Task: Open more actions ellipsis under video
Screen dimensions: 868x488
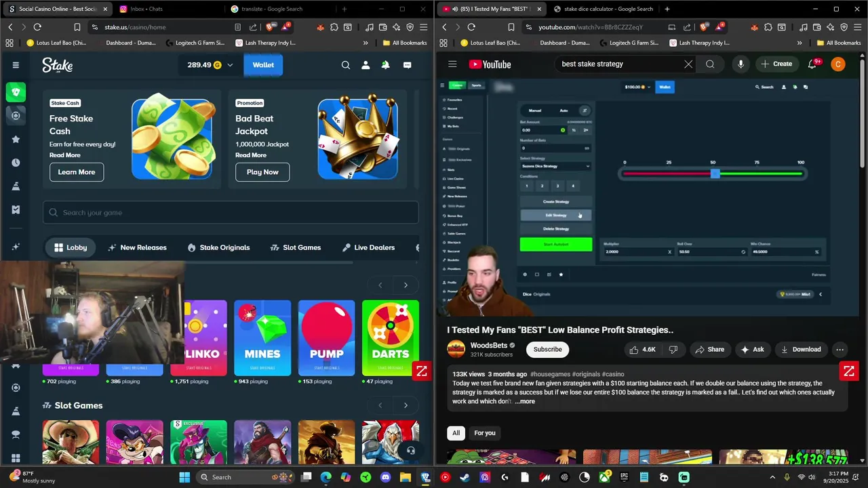Action: 840,350
